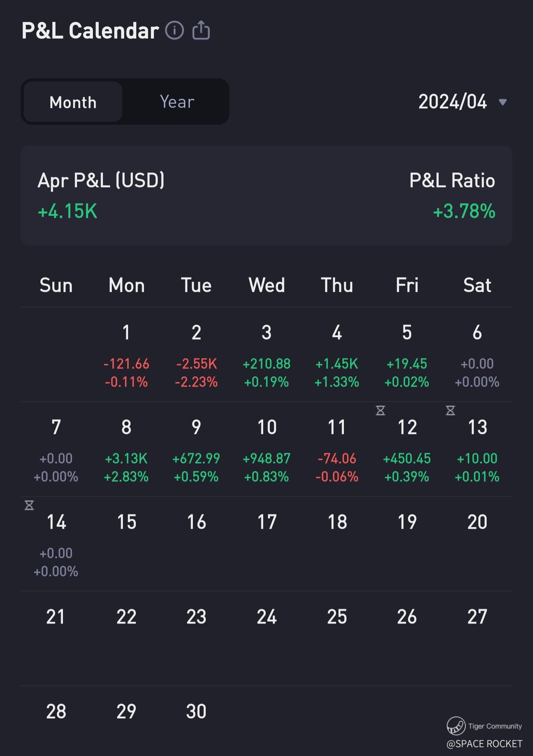Image resolution: width=533 pixels, height=756 pixels.
Task: Click the Apr P&L +4.15K total
Action: [68, 211]
